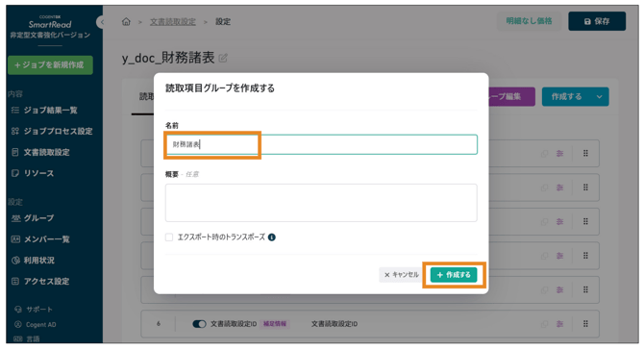Image resolution: width=644 pixels, height=350 pixels.
Task: Click the purple グループ編集 button
Action: coord(511,96)
